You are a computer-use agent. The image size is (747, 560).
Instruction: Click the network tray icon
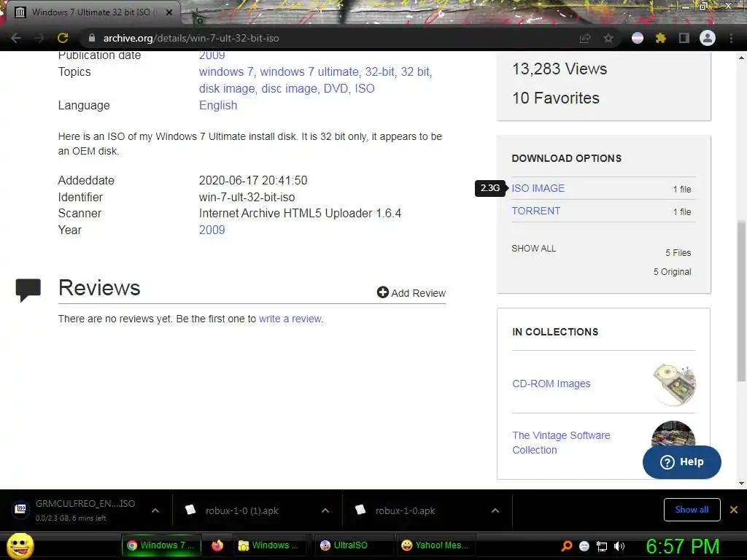pos(602,546)
